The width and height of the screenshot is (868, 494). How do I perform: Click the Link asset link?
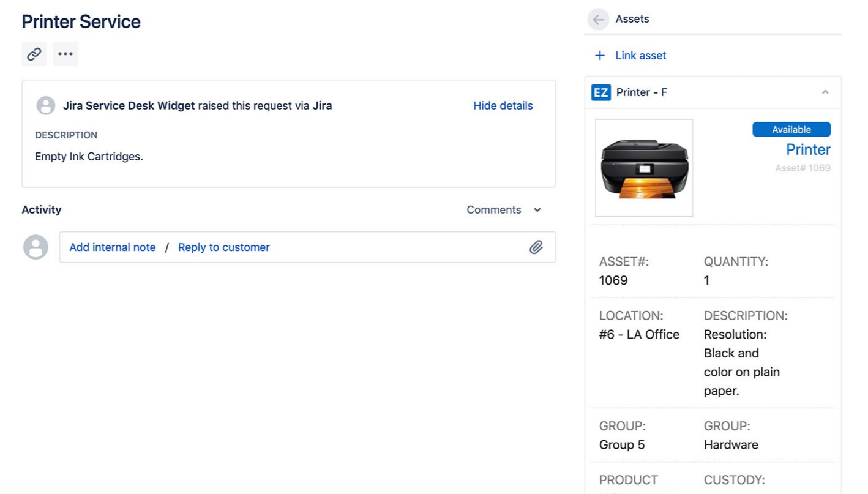tap(640, 56)
